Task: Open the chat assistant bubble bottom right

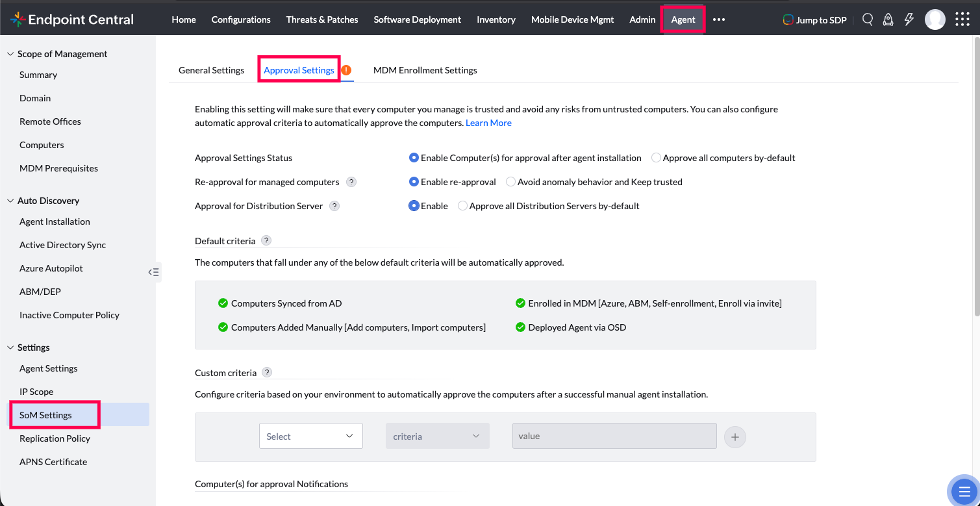Action: pos(964,491)
